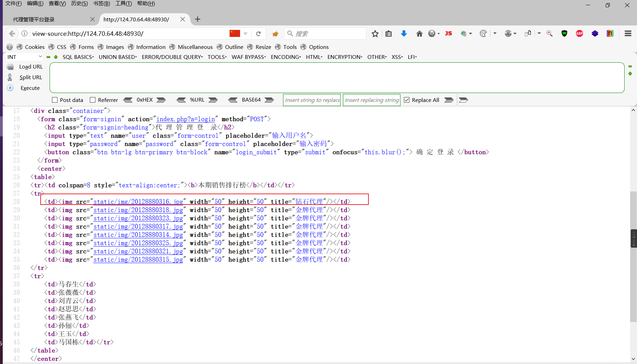This screenshot has width=637, height=364.
Task: Enable the Referrer checkbox
Action: click(x=93, y=100)
